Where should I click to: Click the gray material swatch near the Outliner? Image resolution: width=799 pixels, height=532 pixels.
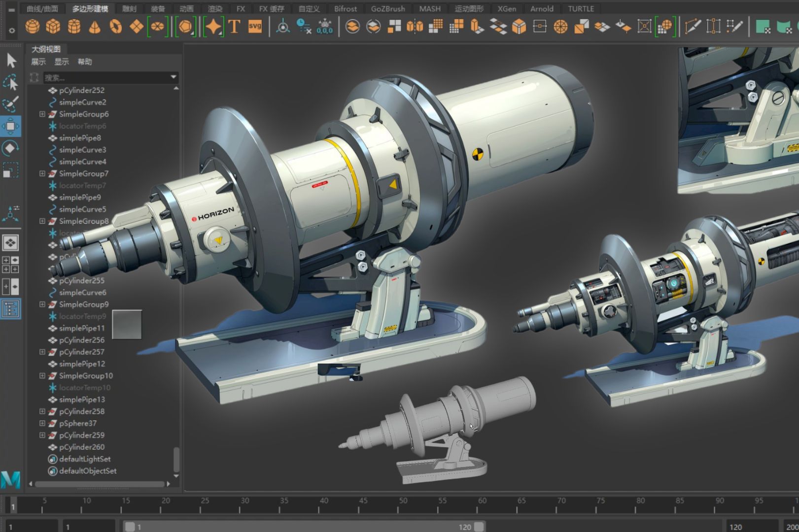click(x=128, y=325)
